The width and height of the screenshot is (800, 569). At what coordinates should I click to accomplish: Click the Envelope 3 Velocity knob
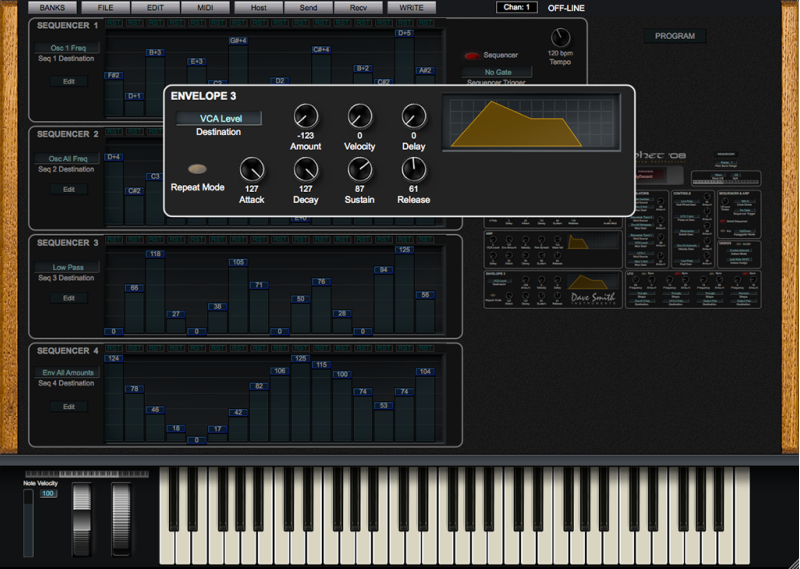point(360,116)
